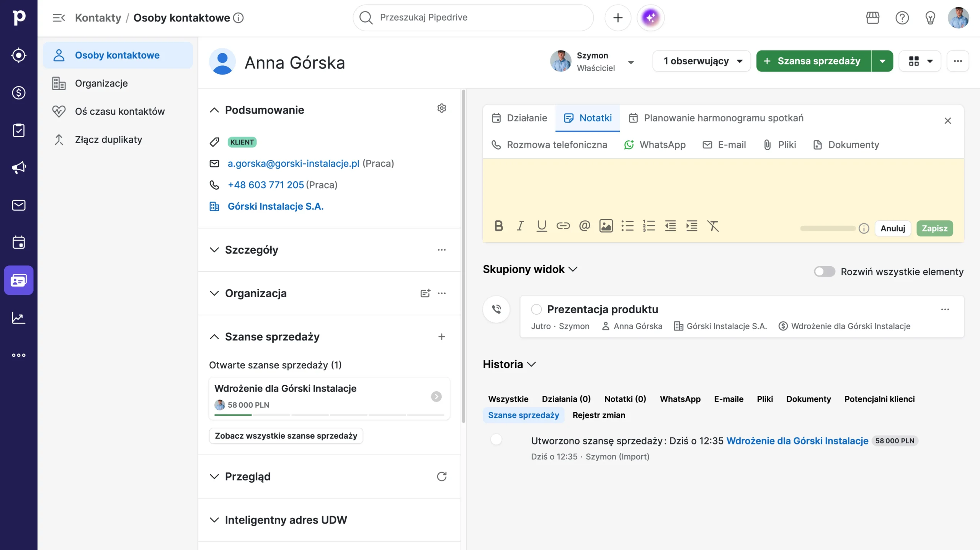Open the lightbulb tips icon

pos(930,18)
